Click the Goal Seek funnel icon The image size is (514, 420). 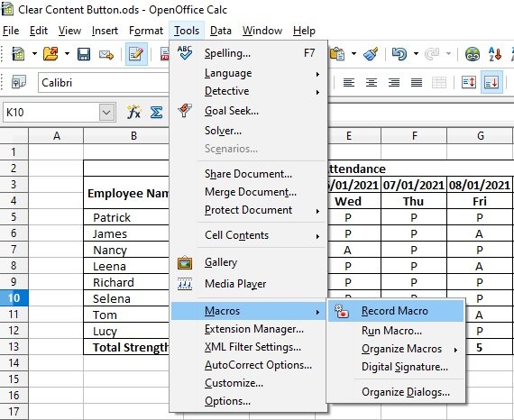[185, 110]
